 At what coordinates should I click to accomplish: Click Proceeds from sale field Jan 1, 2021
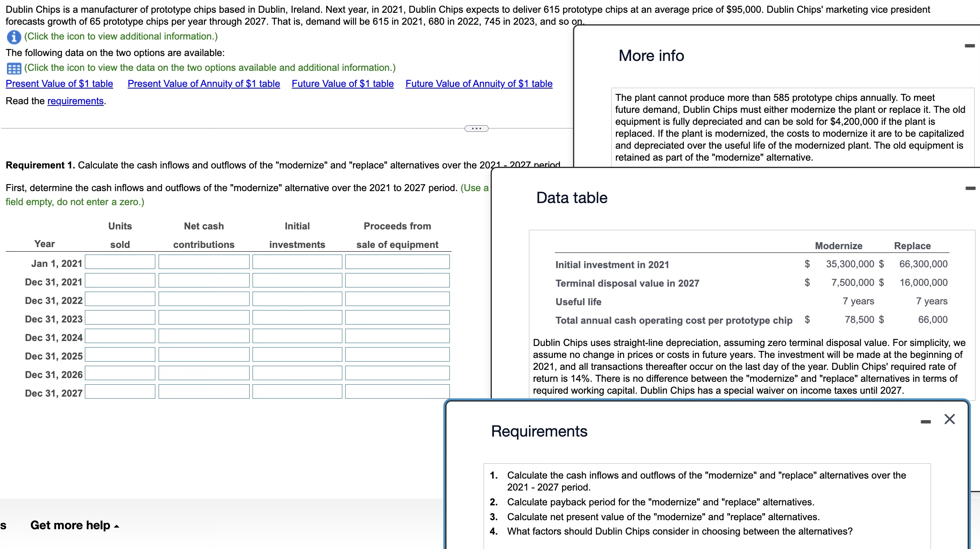coord(397,262)
